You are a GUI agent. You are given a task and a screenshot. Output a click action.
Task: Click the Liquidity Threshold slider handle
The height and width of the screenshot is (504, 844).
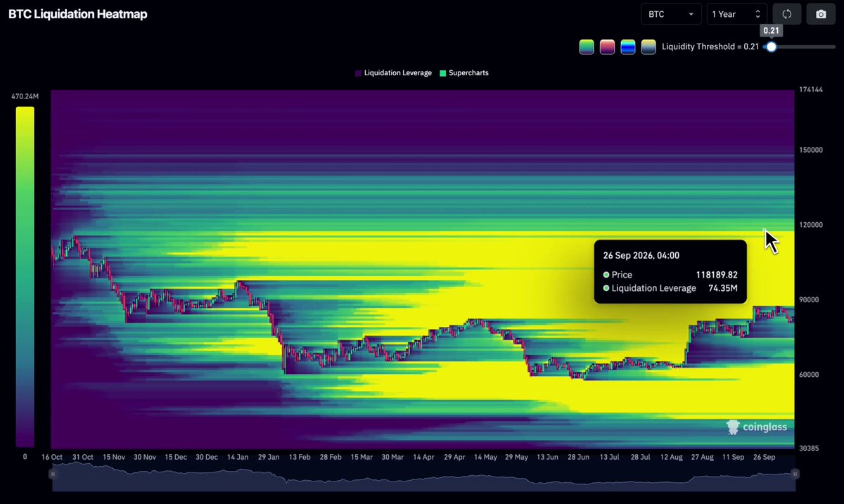pos(772,47)
